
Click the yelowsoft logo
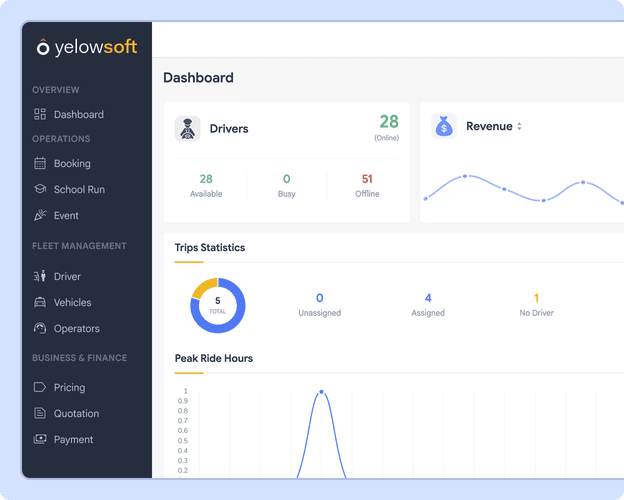pyautogui.click(x=87, y=47)
